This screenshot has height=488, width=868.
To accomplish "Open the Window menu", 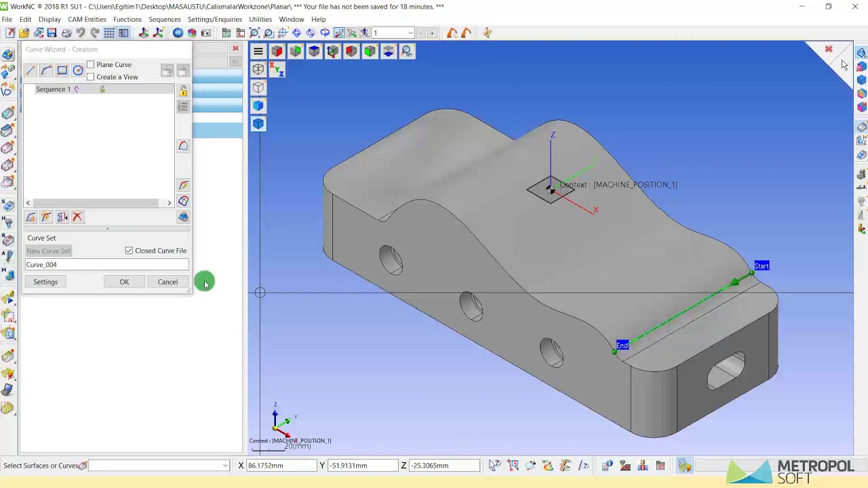I will coord(292,19).
